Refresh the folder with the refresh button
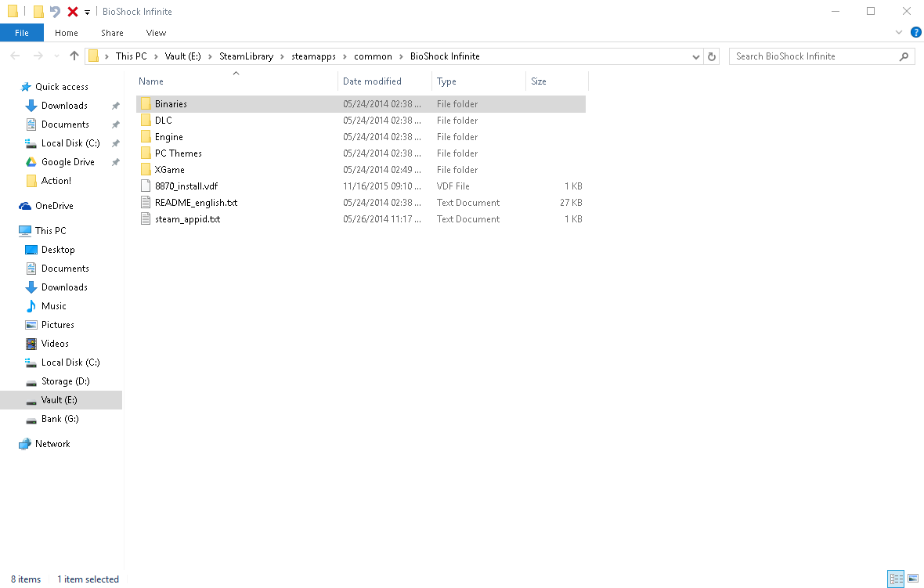The height and width of the screenshot is (588, 924). (712, 56)
